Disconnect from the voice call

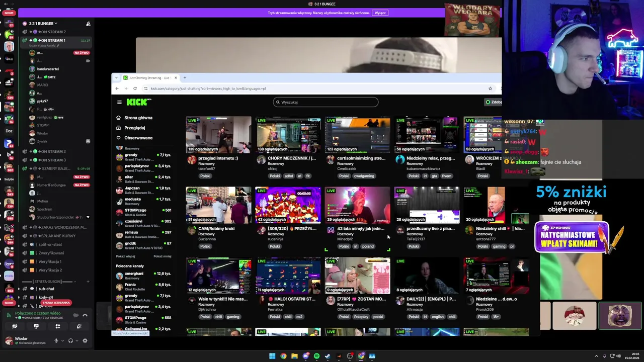point(85,315)
